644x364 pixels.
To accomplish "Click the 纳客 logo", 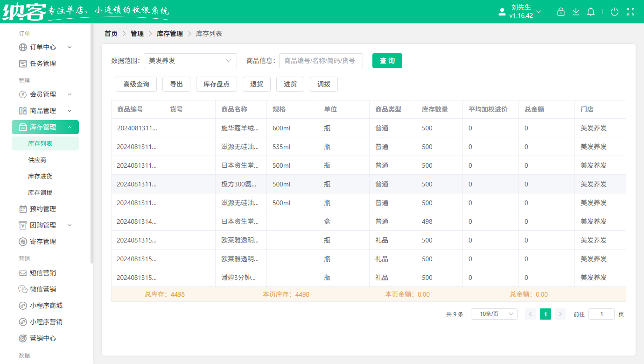I will click(x=23, y=12).
